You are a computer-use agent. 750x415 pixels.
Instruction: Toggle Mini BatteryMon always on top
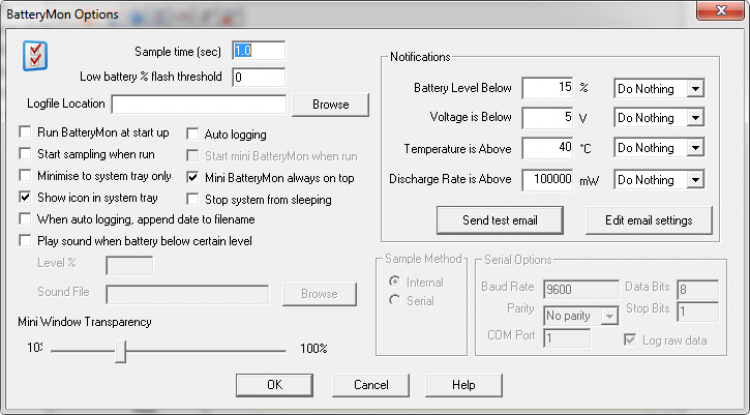[x=192, y=178]
